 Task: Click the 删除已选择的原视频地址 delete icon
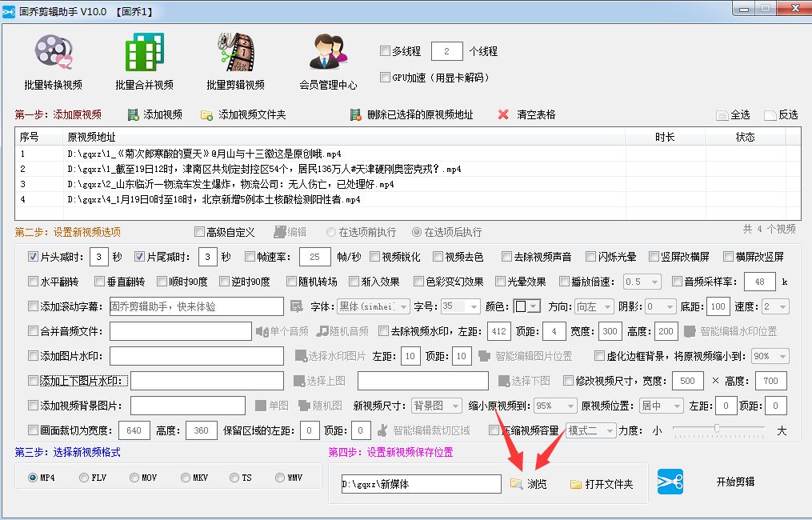355,114
